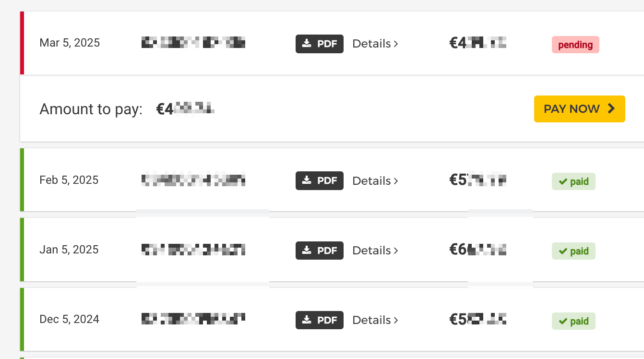The image size is (644, 359).
Task: Open Details for Jan 5, 2025 invoice
Action: tap(375, 251)
